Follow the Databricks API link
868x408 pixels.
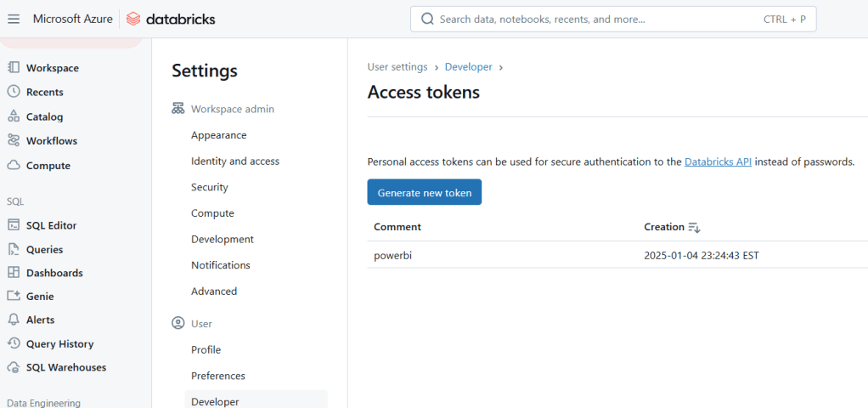718,161
